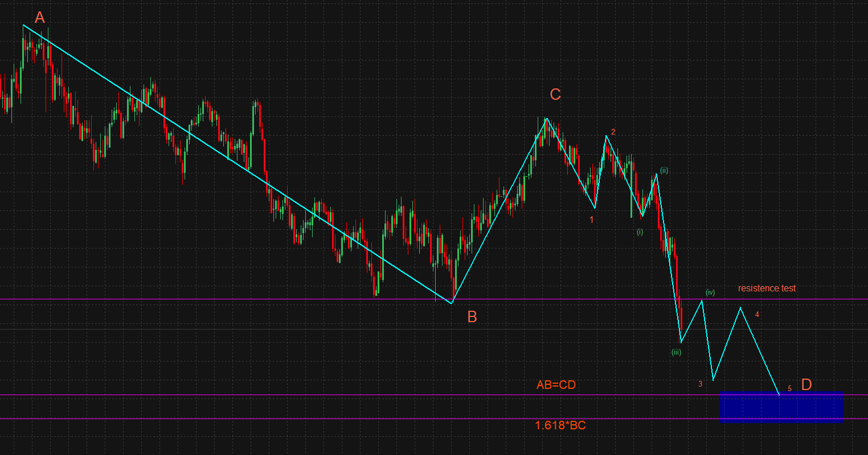
Task: Select the wave label (iv)
Action: (x=710, y=292)
